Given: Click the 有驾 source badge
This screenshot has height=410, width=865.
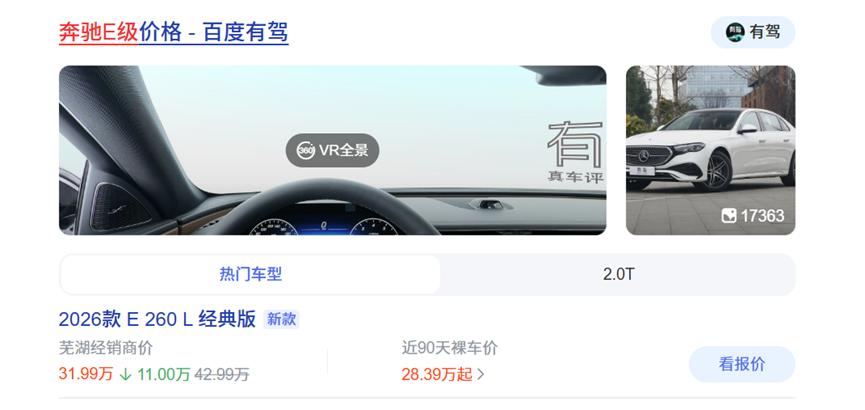Looking at the screenshot, I should tap(752, 32).
